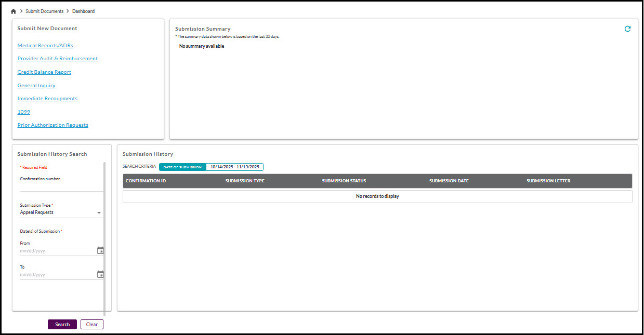Collapse the Submission Type selector arrow
This screenshot has width=644, height=335.
pos(99,213)
